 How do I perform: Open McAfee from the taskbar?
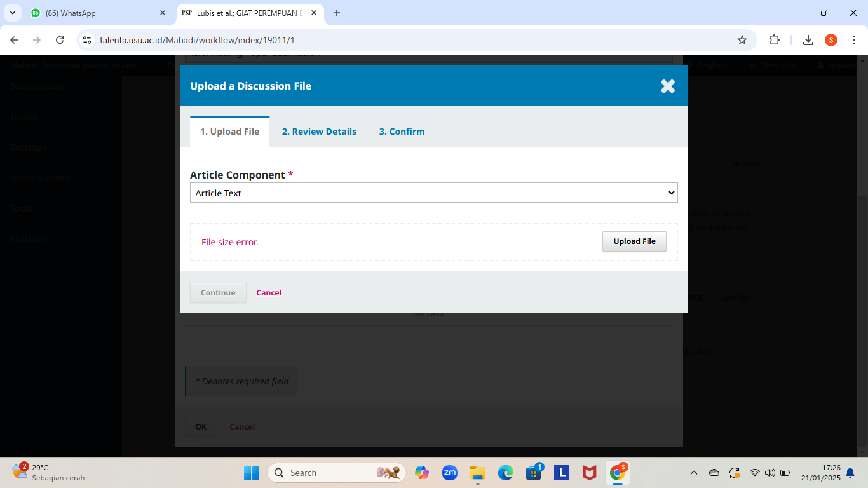(x=590, y=473)
